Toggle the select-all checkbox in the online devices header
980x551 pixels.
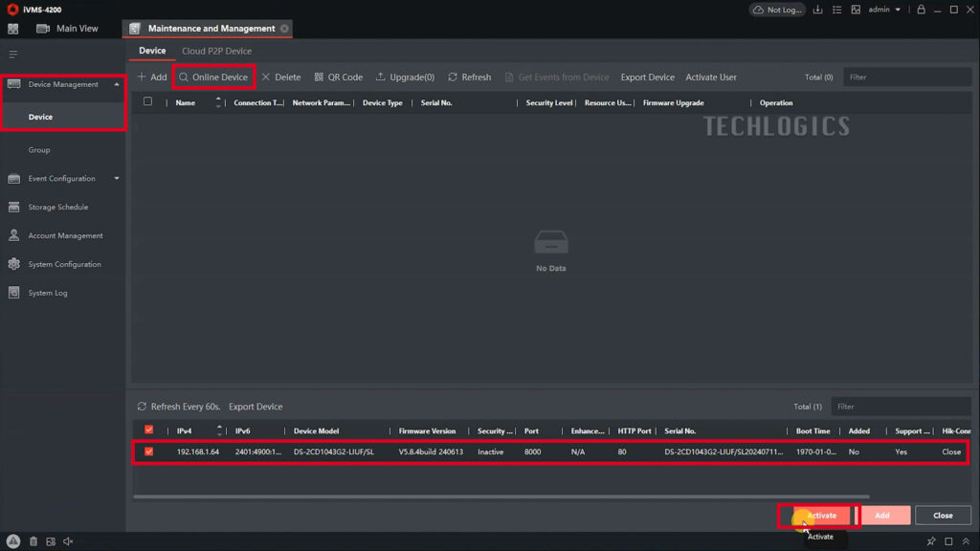(148, 430)
